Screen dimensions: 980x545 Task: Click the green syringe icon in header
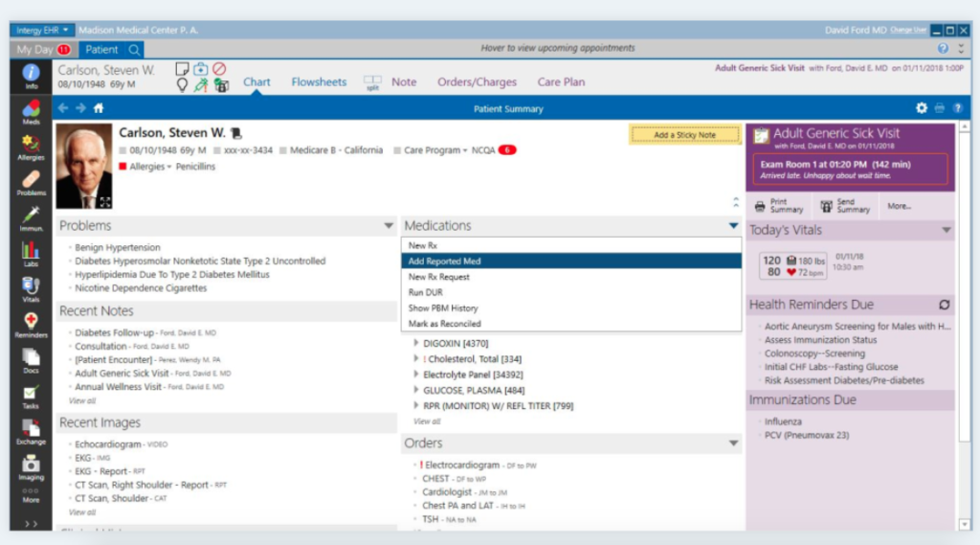coord(201,85)
